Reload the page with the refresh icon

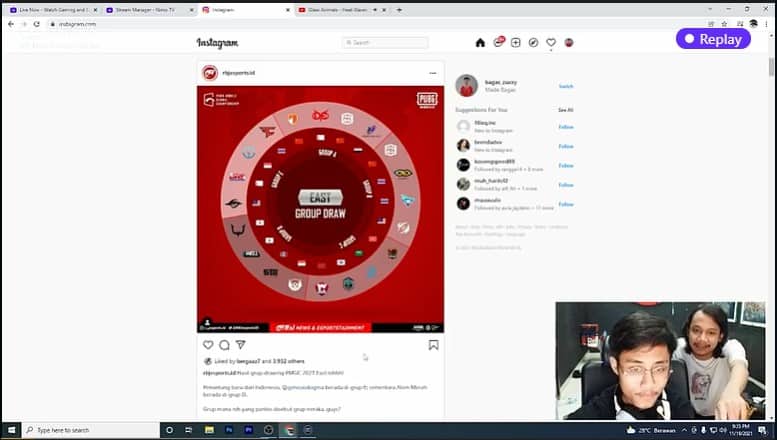[x=37, y=24]
